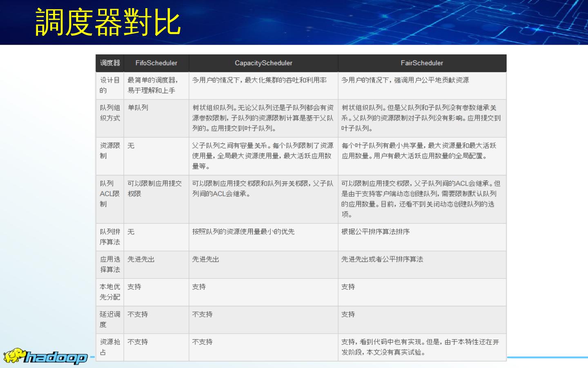The width and height of the screenshot is (588, 368).
Task: Select the 根据公平排序算法排序 cell
Action: [x=375, y=232]
